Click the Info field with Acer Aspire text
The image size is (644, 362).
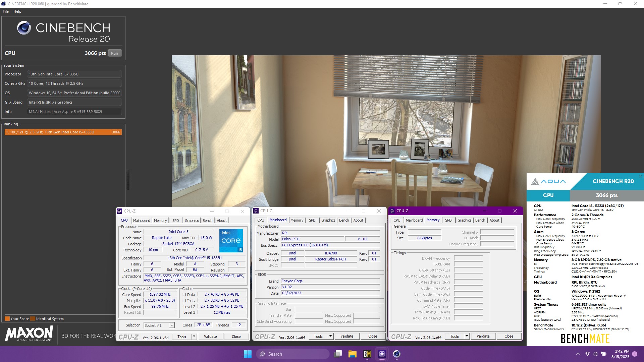pos(74,112)
